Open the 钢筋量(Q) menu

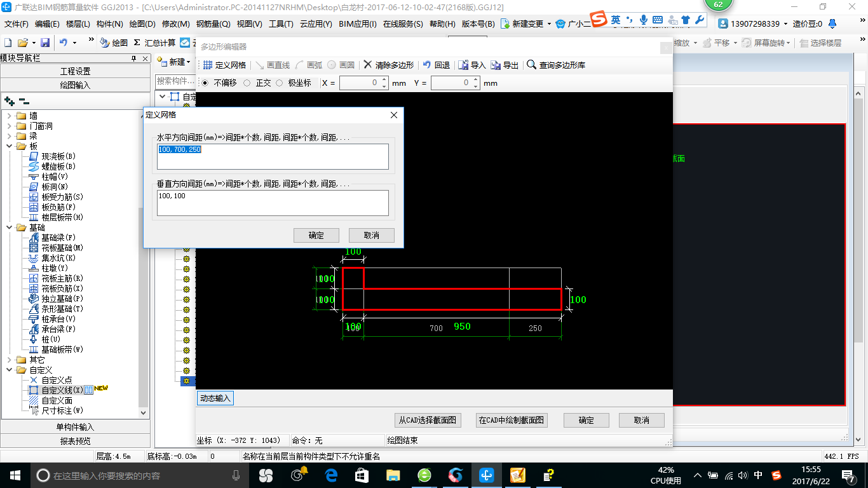pos(213,24)
